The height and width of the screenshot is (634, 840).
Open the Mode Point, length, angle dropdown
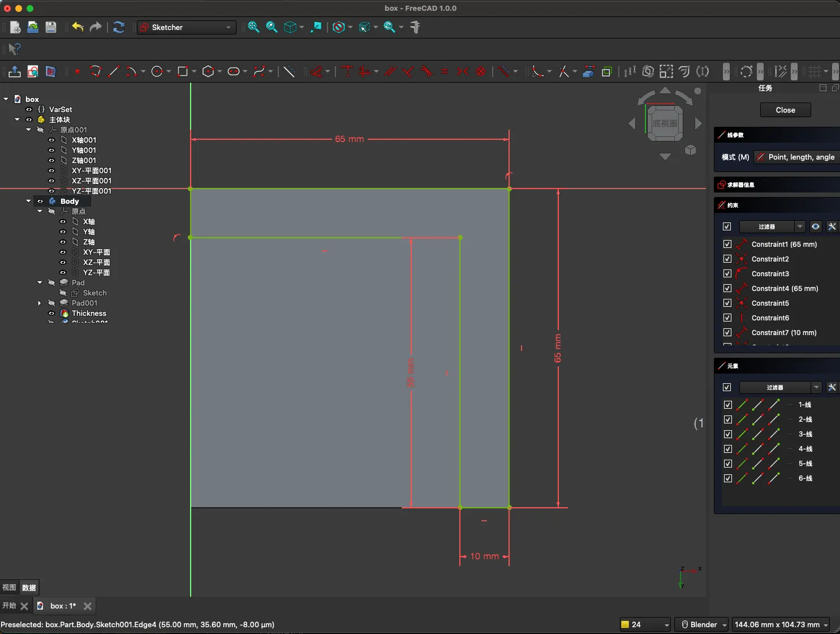pos(796,157)
